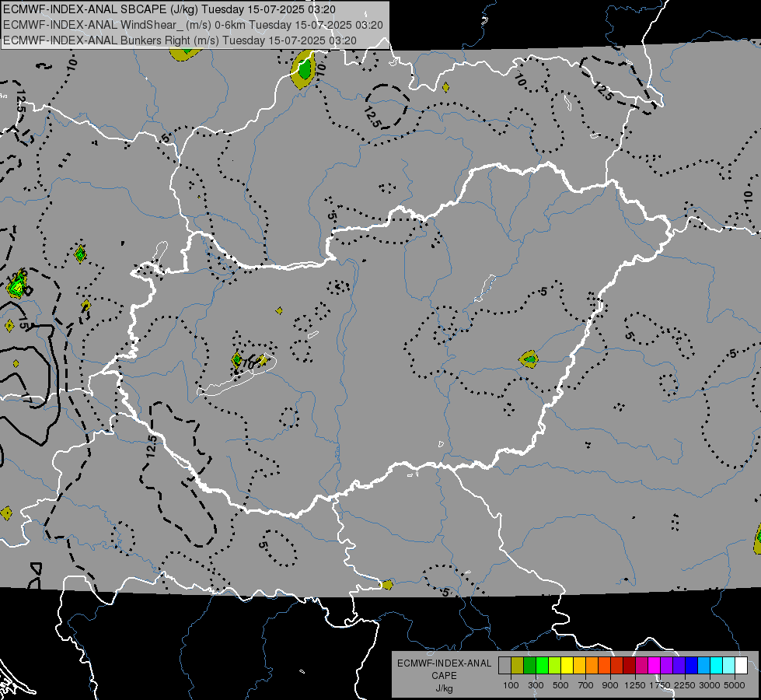Click the dark blue legend swatch
This screenshot has height=700, width=761.
click(x=692, y=666)
